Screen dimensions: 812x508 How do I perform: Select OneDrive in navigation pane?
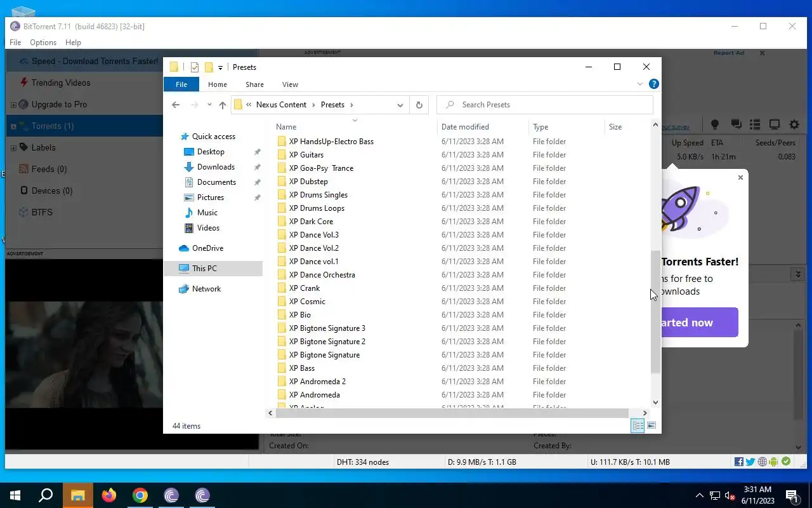point(207,248)
